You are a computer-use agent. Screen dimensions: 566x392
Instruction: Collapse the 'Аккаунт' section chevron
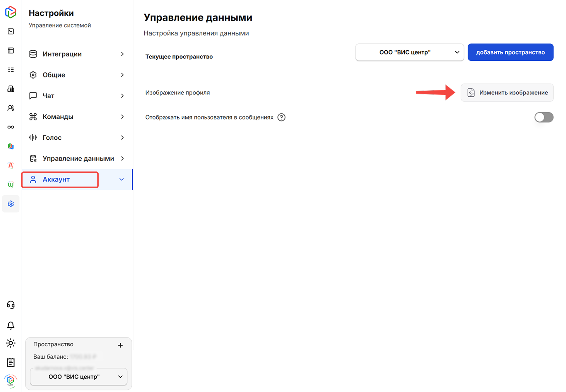pos(121,179)
